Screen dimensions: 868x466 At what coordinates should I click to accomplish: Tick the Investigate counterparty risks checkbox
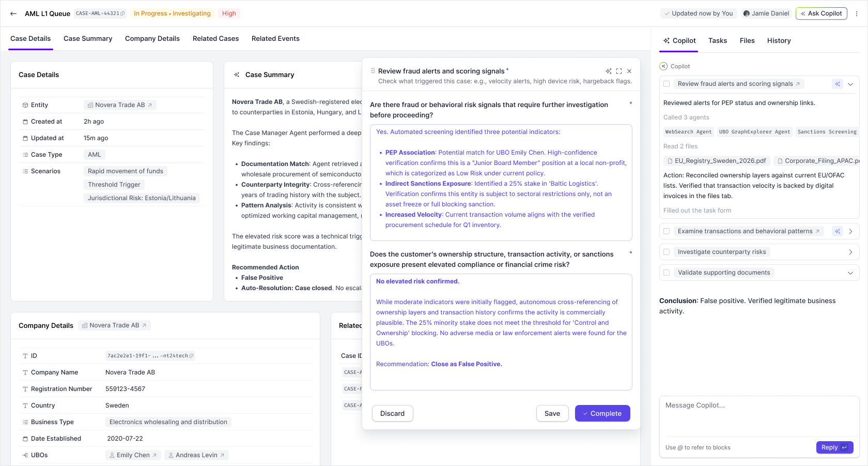[667, 252]
